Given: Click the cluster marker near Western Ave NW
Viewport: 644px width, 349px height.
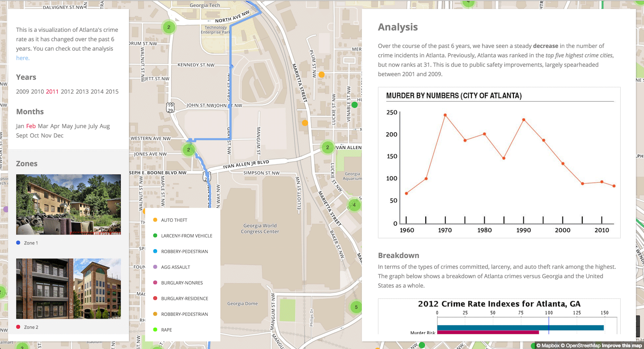Looking at the screenshot, I should click(x=189, y=150).
